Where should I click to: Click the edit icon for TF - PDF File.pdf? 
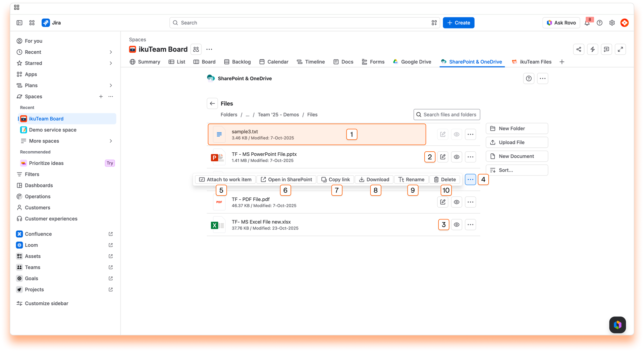point(443,202)
